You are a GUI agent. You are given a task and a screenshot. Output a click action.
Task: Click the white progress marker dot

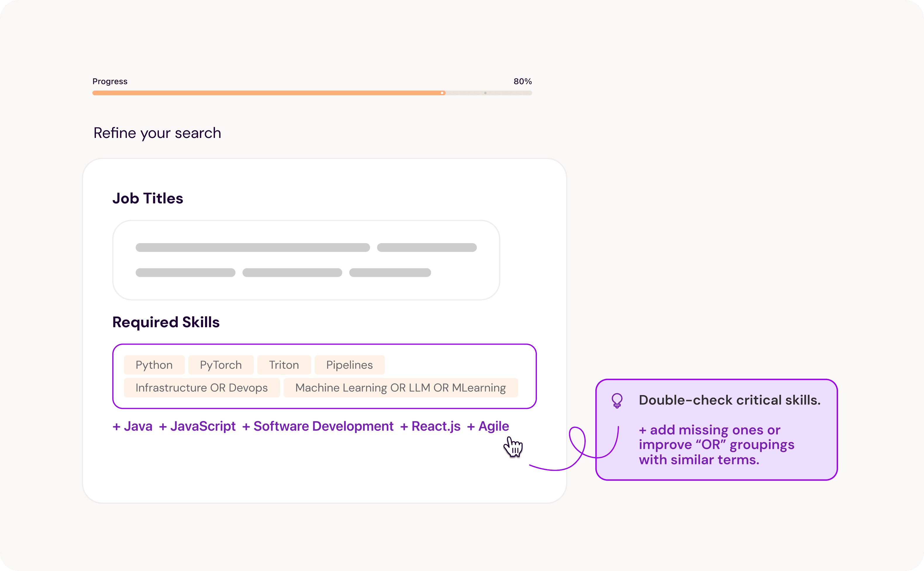point(442,93)
